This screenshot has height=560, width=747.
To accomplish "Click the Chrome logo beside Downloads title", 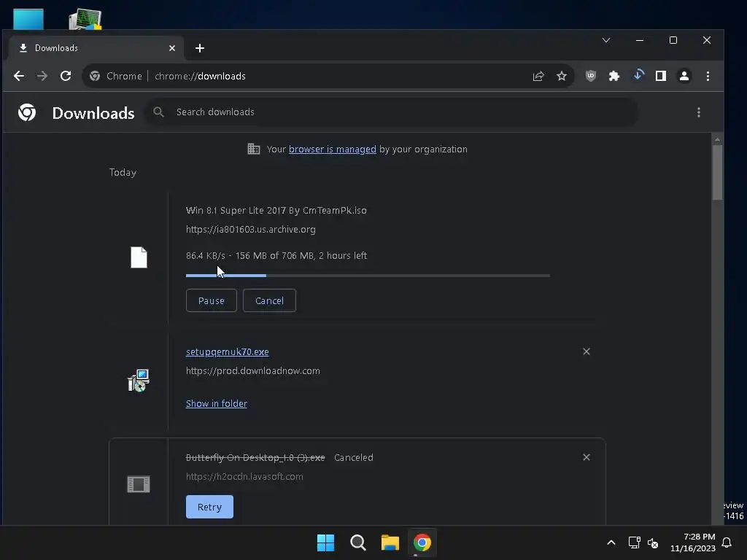I will pyautogui.click(x=27, y=112).
